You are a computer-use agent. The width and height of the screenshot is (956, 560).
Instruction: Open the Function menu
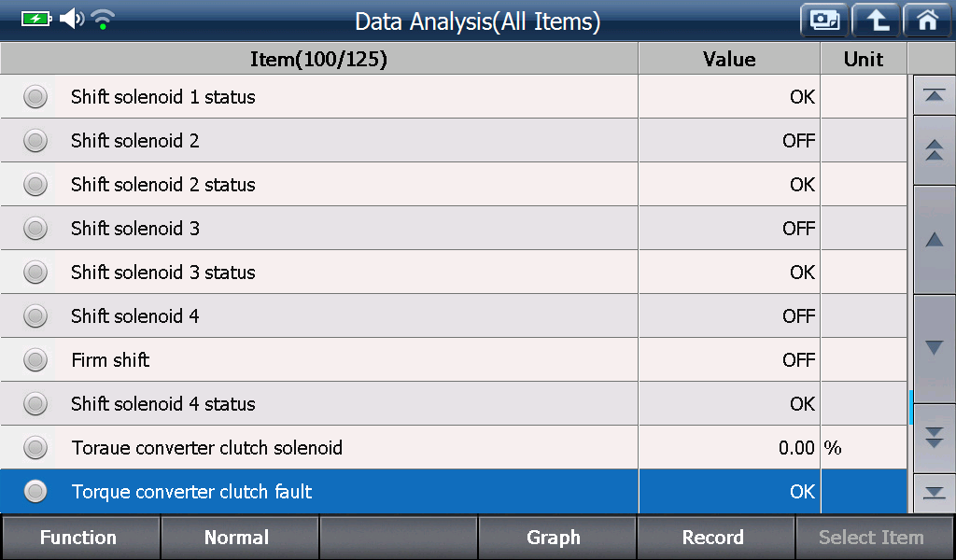[80, 538]
